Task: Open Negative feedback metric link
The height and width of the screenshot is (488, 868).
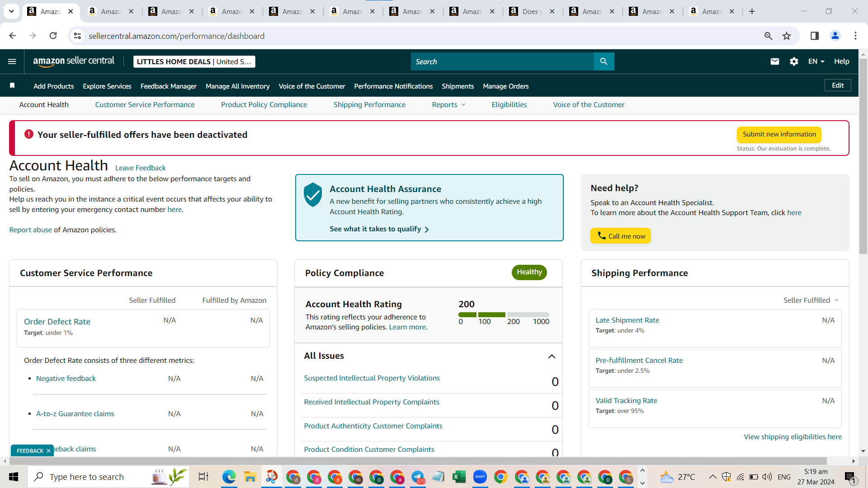Action: pos(66,379)
